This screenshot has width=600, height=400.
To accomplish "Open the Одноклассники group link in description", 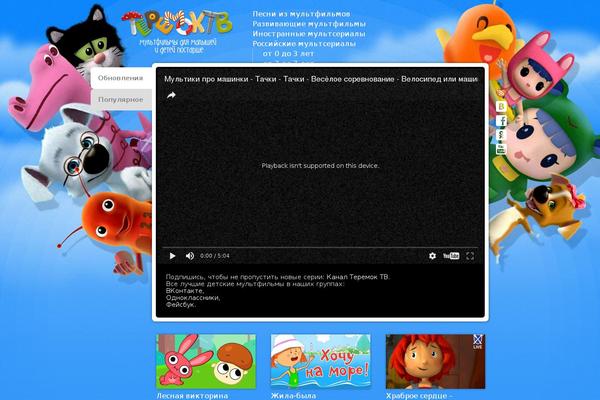I will (x=192, y=298).
